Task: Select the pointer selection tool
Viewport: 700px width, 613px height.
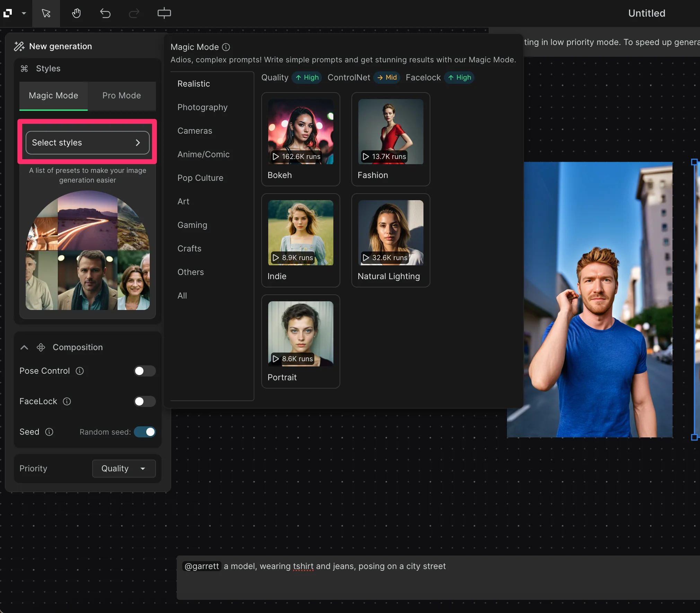Action: click(46, 14)
